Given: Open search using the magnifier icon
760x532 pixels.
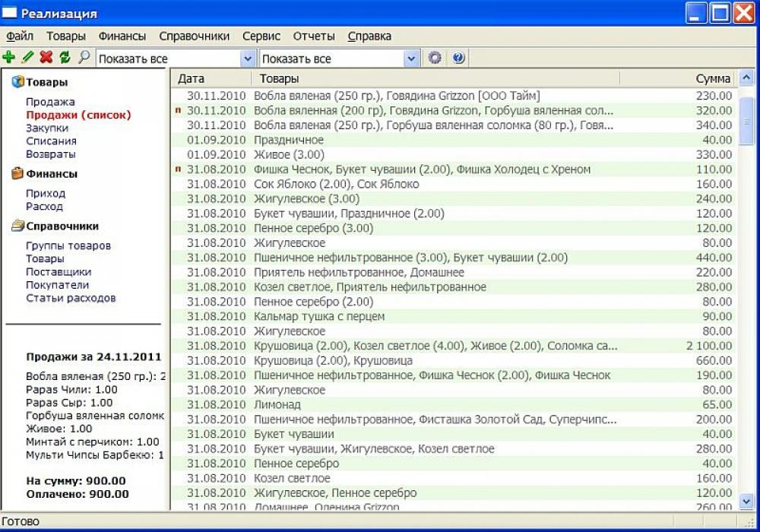Looking at the screenshot, I should pos(84,57).
